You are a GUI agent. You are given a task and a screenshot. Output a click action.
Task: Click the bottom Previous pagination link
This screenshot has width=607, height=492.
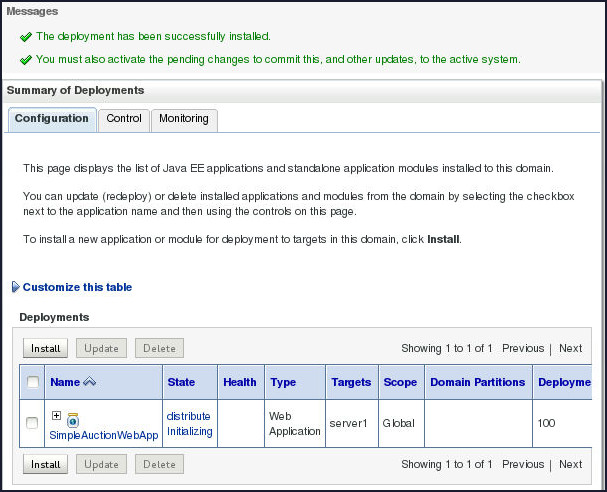(523, 464)
